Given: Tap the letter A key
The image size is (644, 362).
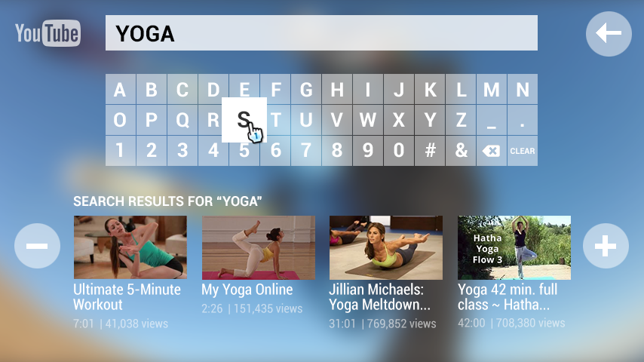Looking at the screenshot, I should coord(121,89).
